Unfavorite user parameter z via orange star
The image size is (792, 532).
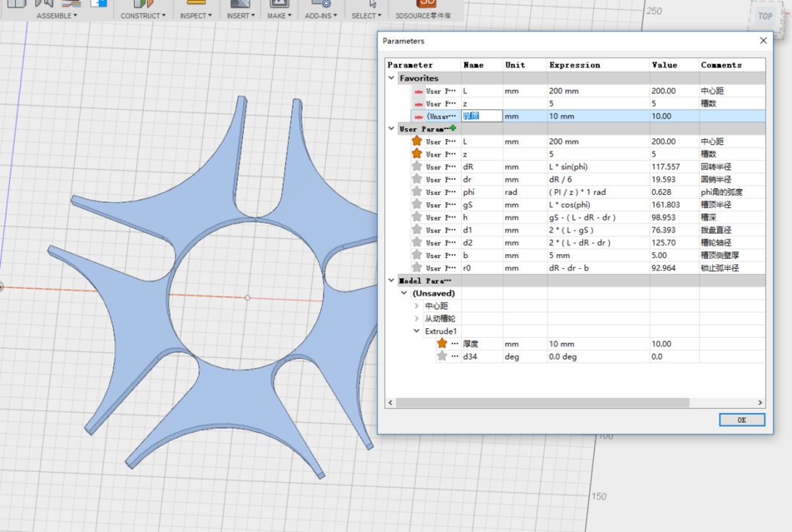417,154
